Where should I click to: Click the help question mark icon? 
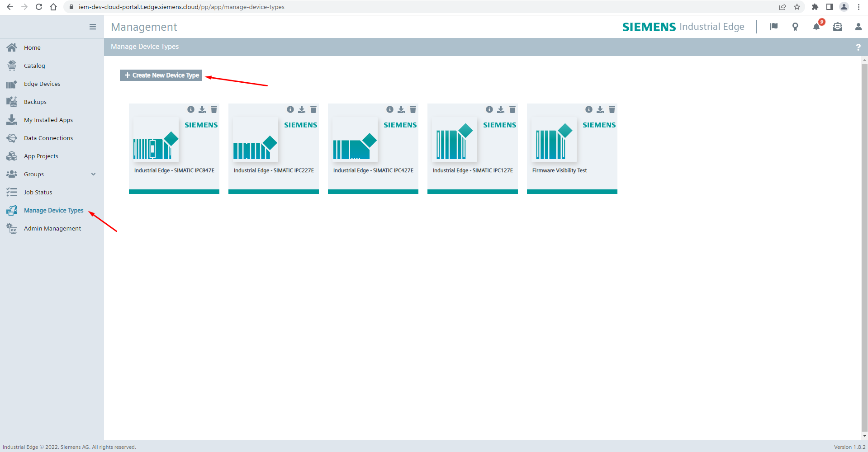click(858, 47)
